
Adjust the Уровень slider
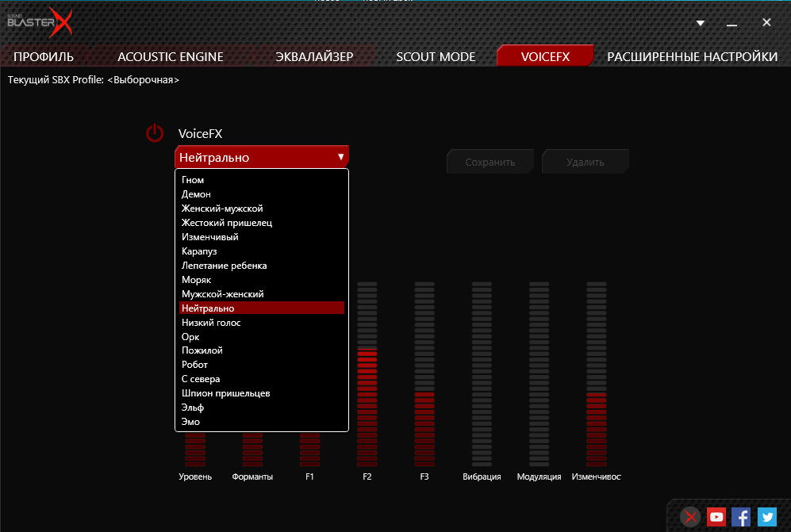(x=195, y=450)
